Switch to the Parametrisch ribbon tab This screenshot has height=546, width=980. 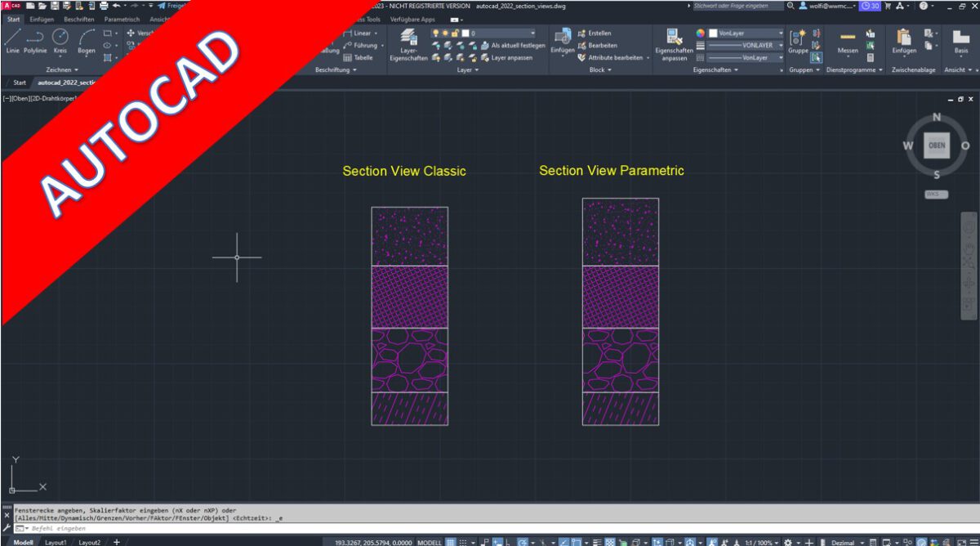tap(121, 19)
